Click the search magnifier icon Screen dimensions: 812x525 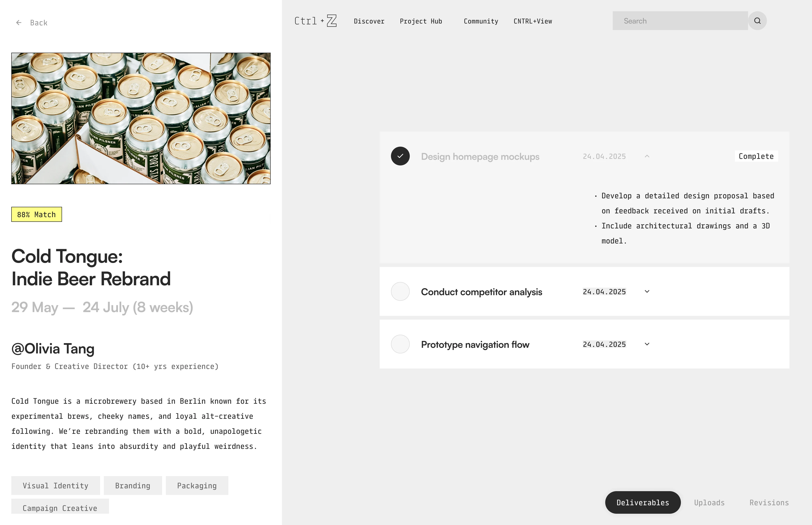coord(757,21)
